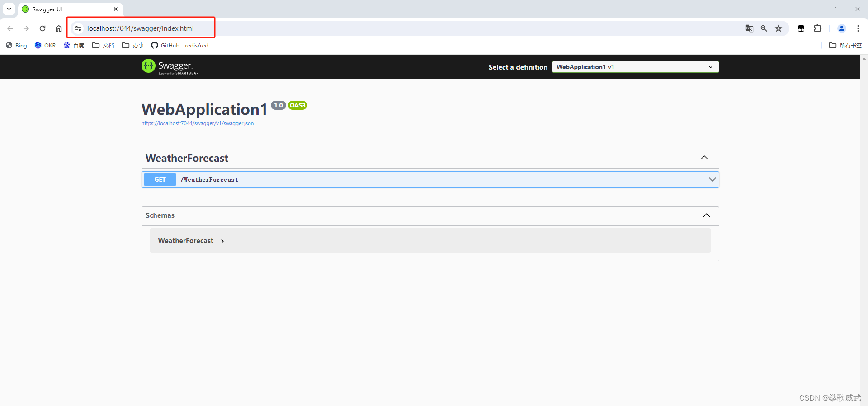Minimize the browser window
This screenshot has width=868, height=406.
pos(816,9)
